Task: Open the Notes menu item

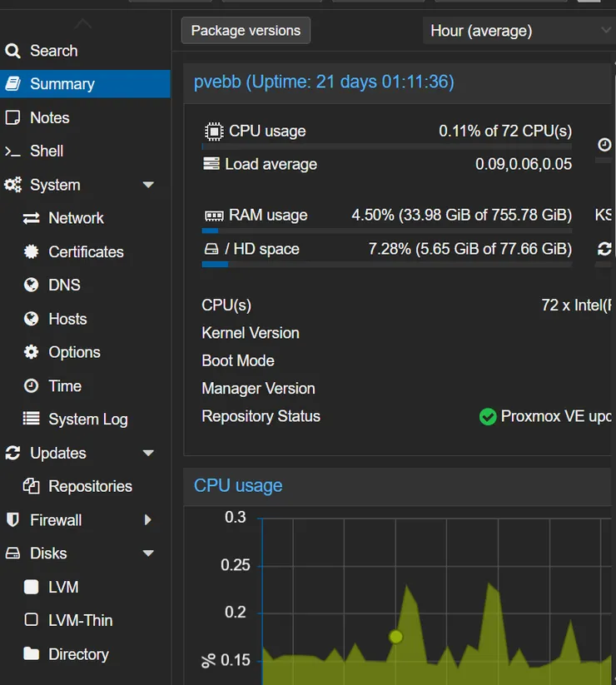Action: tap(49, 118)
